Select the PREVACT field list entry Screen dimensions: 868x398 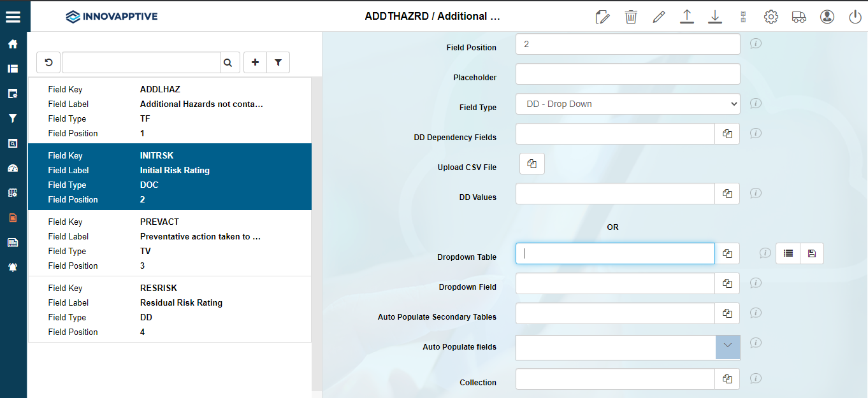170,243
